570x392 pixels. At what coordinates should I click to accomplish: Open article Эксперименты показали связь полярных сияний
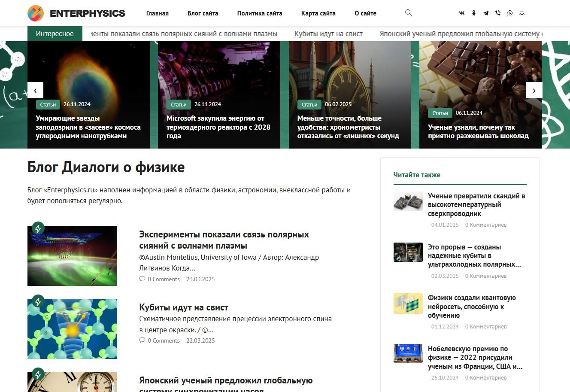click(x=224, y=240)
